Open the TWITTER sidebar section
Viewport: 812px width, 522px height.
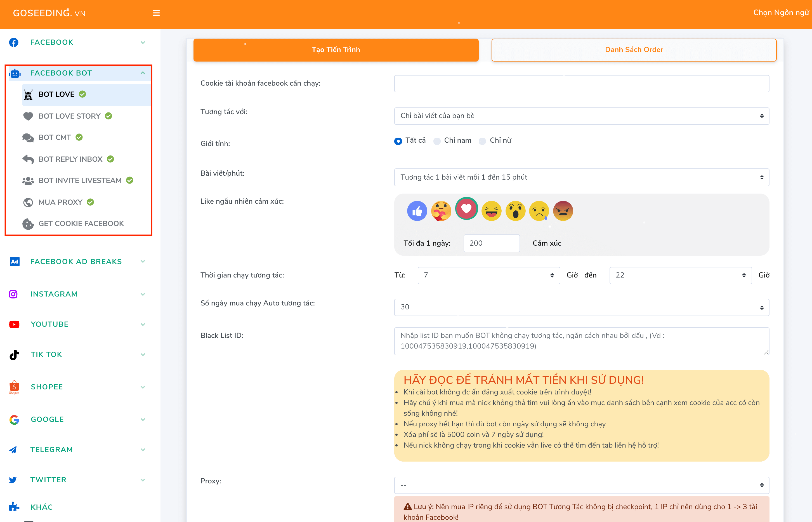[x=77, y=480]
